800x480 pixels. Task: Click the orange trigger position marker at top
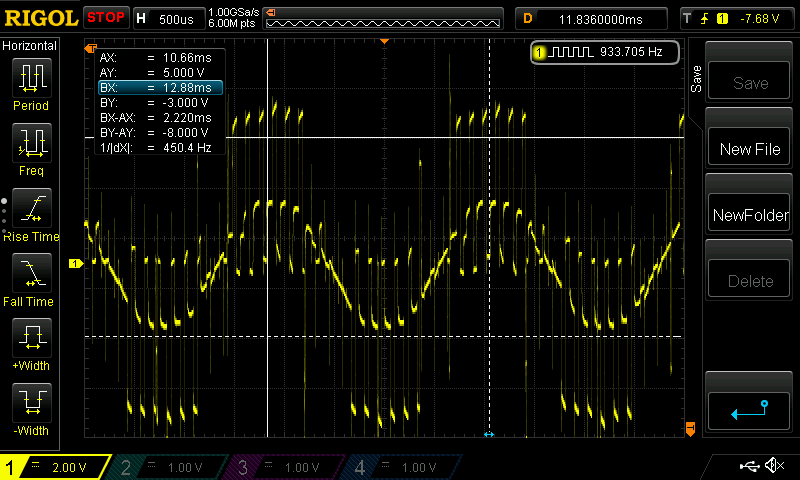point(385,41)
